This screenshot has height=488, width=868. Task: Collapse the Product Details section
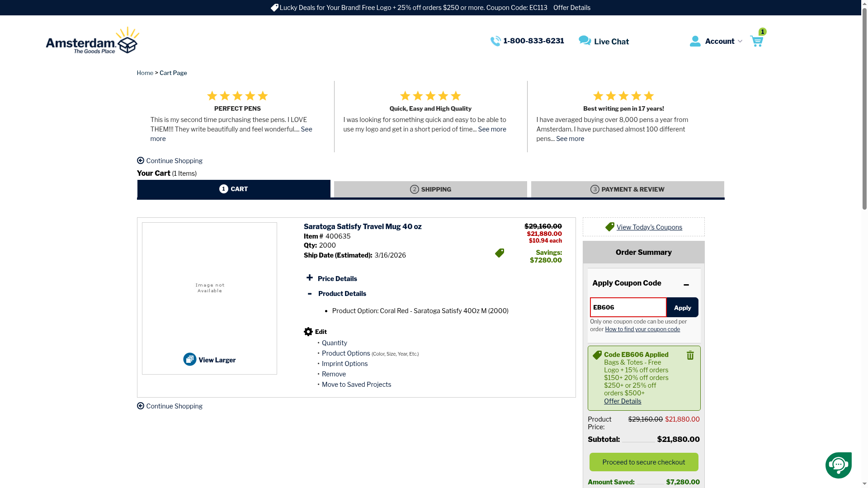310,294
